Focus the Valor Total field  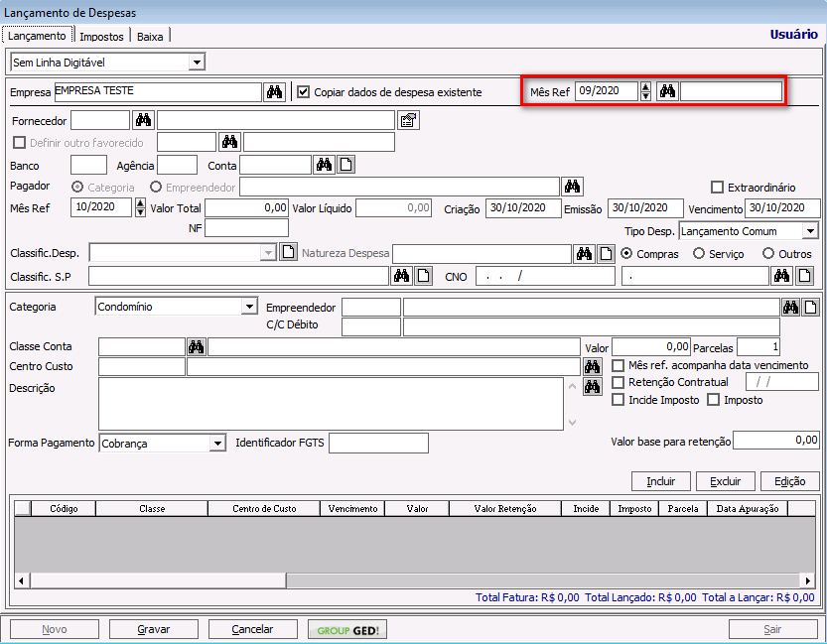point(247,207)
